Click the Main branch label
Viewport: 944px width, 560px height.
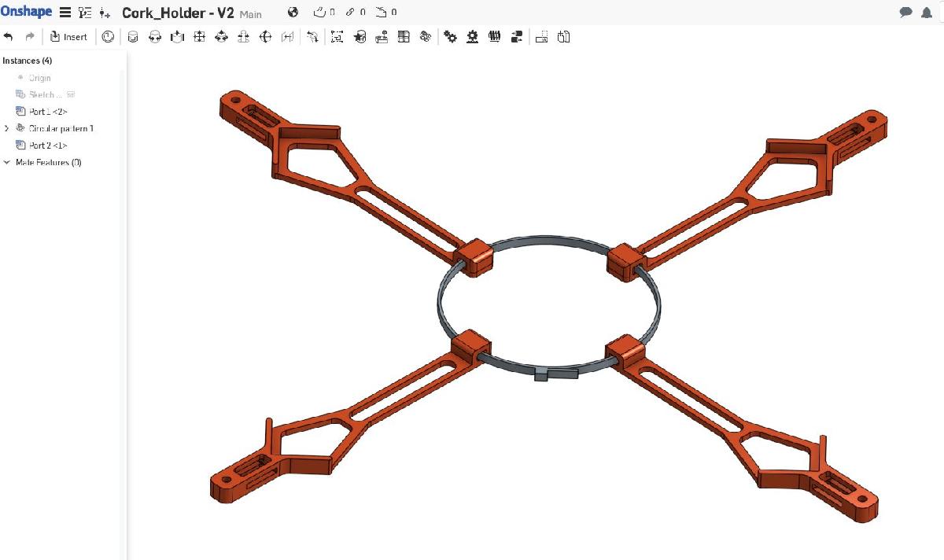[x=250, y=14]
